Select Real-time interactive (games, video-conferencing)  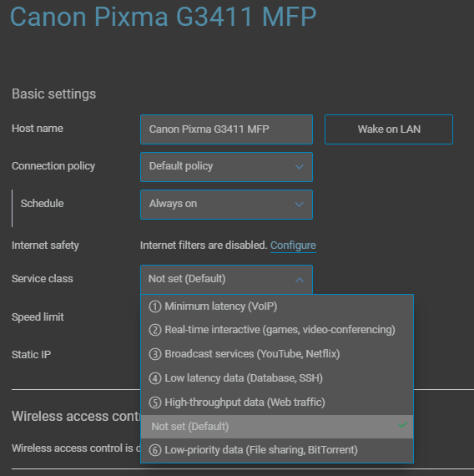pos(277,330)
